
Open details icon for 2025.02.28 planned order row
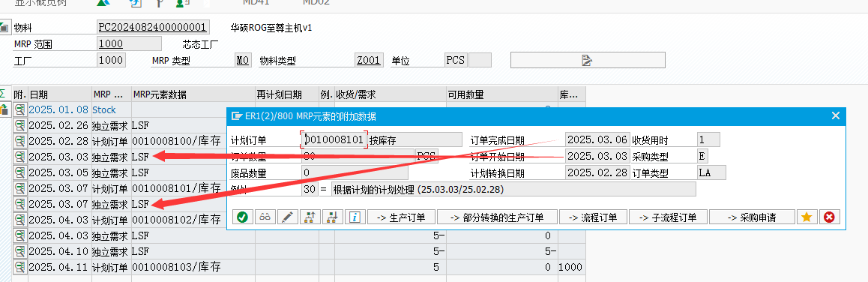pos(20,141)
